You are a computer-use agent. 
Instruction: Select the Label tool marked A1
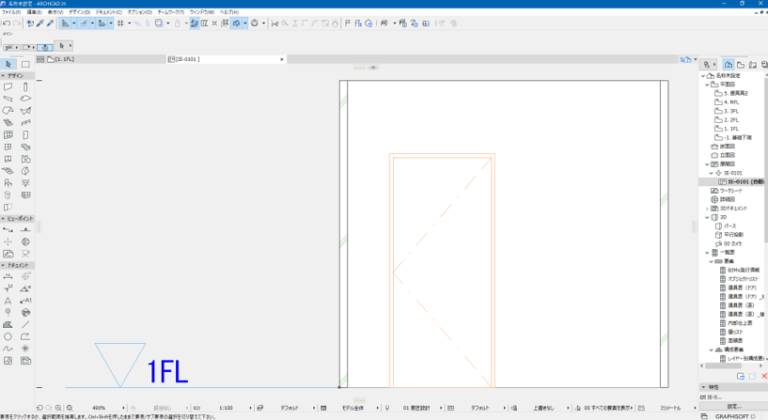[x=25, y=300]
